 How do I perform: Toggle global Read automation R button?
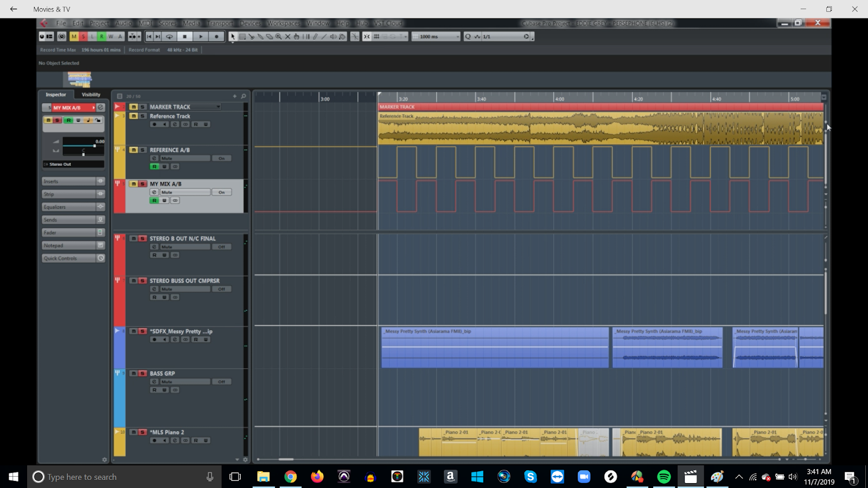101,36
